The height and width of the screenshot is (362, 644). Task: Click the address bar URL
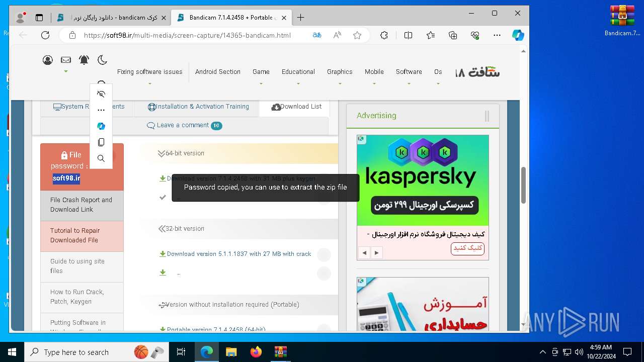(187, 35)
